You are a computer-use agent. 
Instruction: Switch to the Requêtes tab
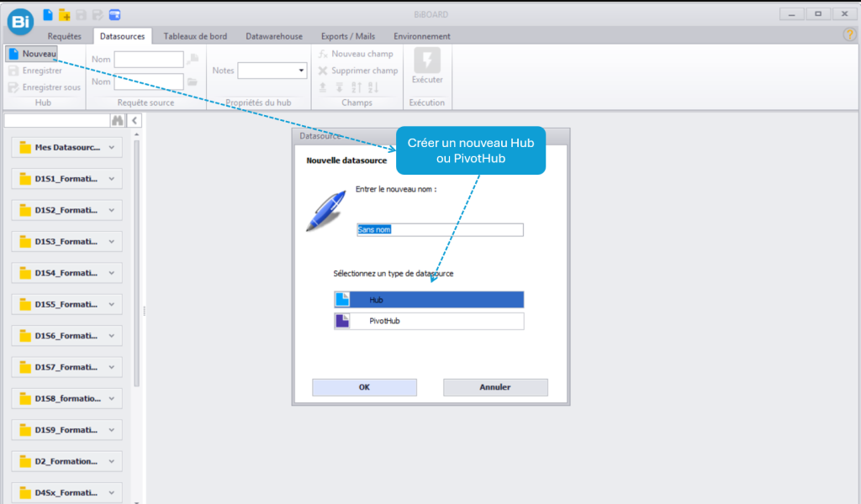click(64, 36)
